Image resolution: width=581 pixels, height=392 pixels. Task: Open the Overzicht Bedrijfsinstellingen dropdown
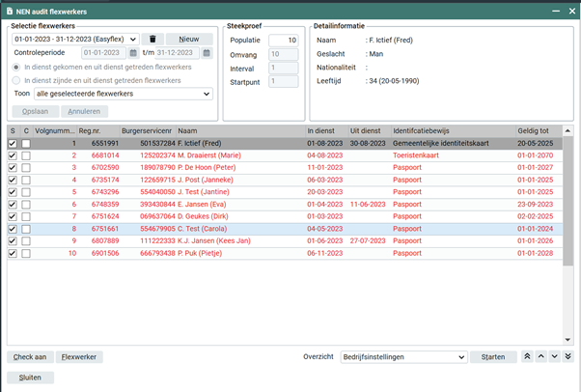(x=461, y=356)
